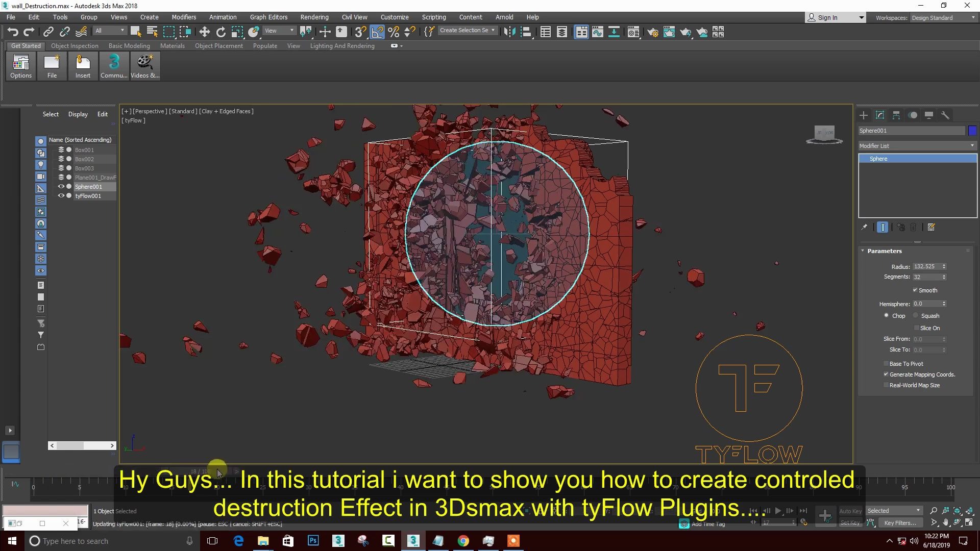The image size is (980, 551).
Task: Open the Graph Editors menu
Action: (x=268, y=17)
